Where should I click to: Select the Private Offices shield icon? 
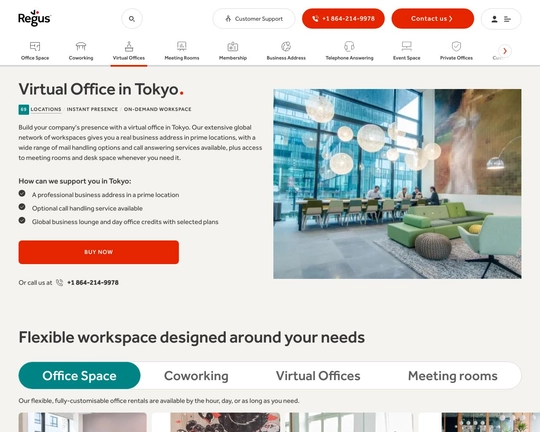click(456, 46)
